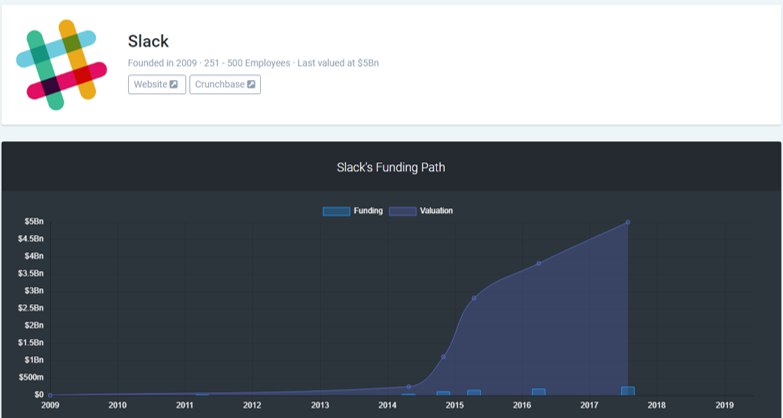
Task: Select the valuation point near $3.8Bn in 2016
Action: point(538,263)
